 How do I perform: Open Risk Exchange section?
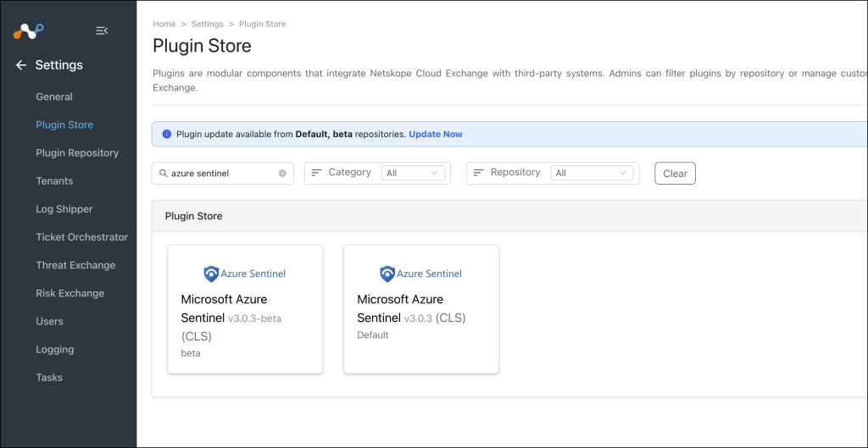(x=70, y=294)
